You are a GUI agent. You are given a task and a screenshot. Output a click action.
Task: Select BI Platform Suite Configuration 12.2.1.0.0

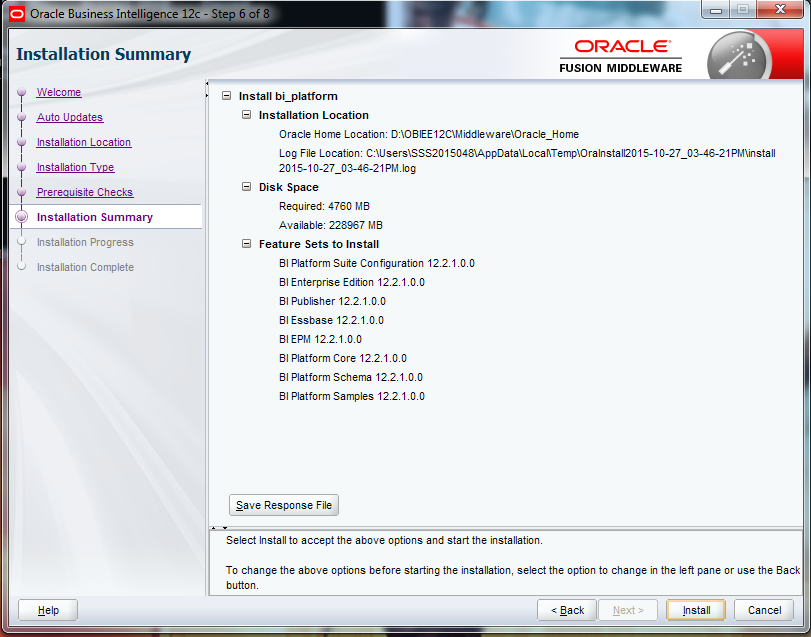click(x=377, y=263)
